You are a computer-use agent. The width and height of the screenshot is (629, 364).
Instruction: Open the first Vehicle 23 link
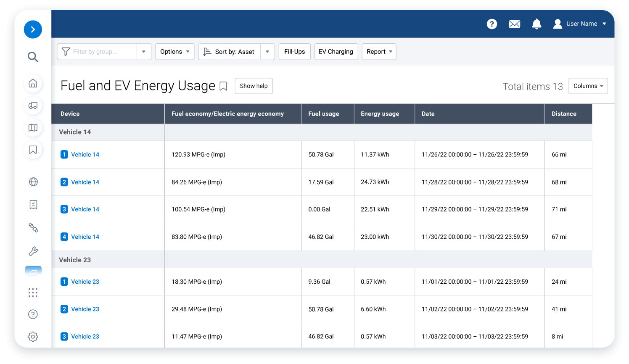coord(85,282)
